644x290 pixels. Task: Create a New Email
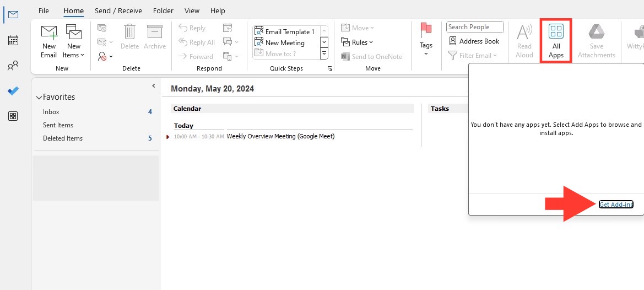[49, 41]
